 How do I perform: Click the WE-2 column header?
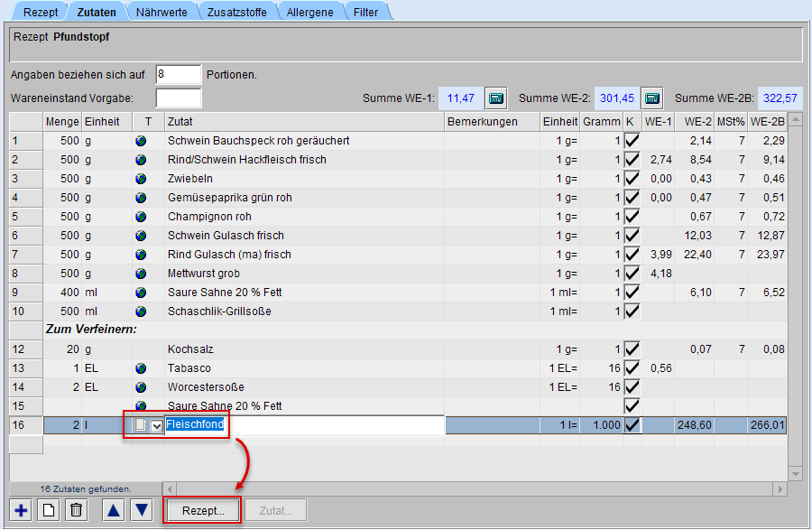click(695, 122)
